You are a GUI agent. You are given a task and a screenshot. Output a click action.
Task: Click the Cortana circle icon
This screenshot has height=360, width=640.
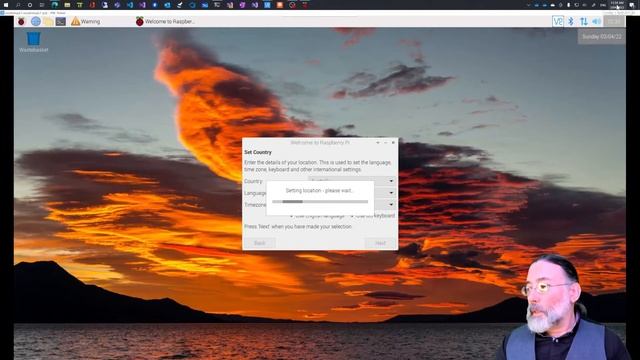click(x=30, y=5)
